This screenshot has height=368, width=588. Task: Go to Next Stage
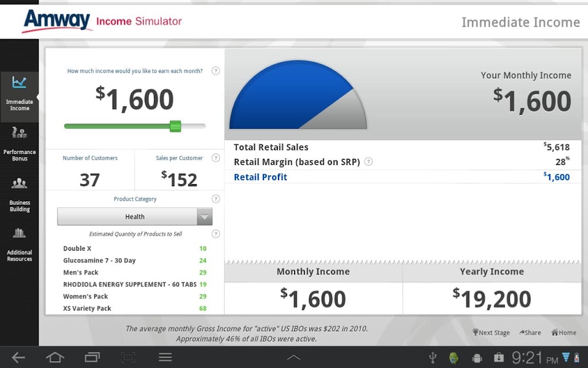[x=491, y=332]
